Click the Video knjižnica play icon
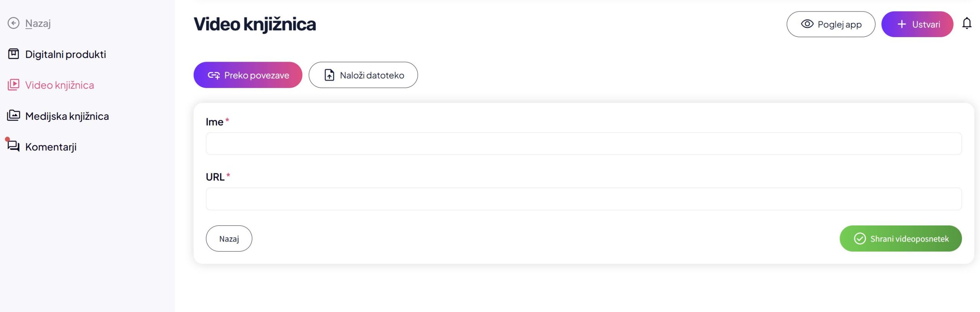The image size is (980, 312). coord(13,85)
